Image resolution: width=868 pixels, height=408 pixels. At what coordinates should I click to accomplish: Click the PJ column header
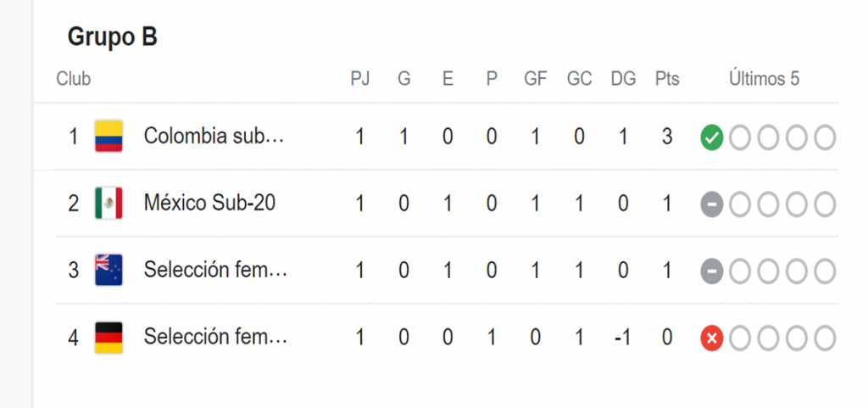pos(359,79)
